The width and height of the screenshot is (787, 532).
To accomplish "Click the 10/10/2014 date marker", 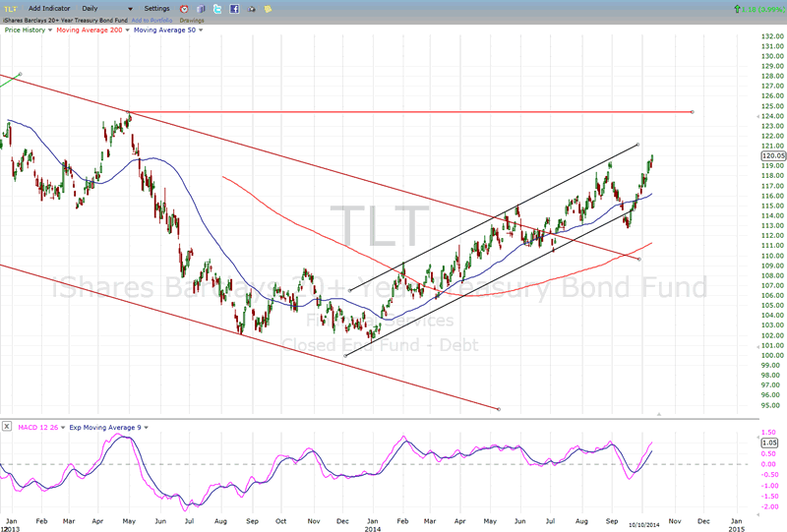I will 644,525.
